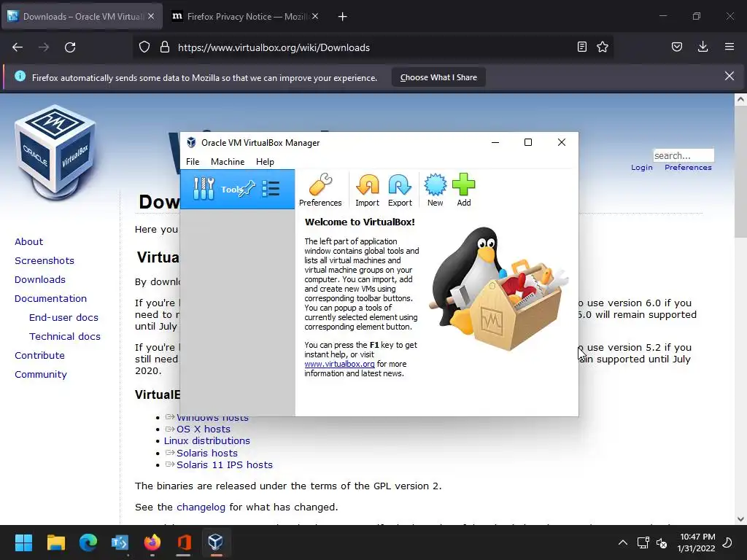
Task: Click the search field on the VirtualBox website
Action: point(683,155)
